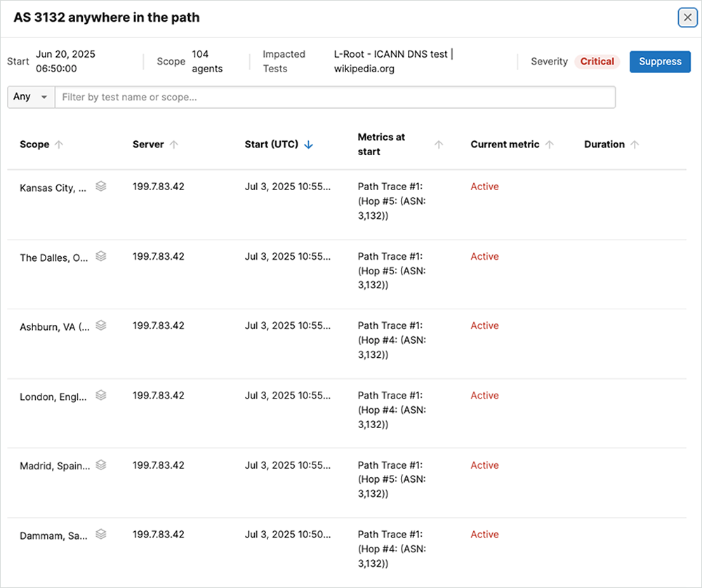The image size is (702, 588).
Task: Sort by Scope column arrow
Action: coord(59,145)
